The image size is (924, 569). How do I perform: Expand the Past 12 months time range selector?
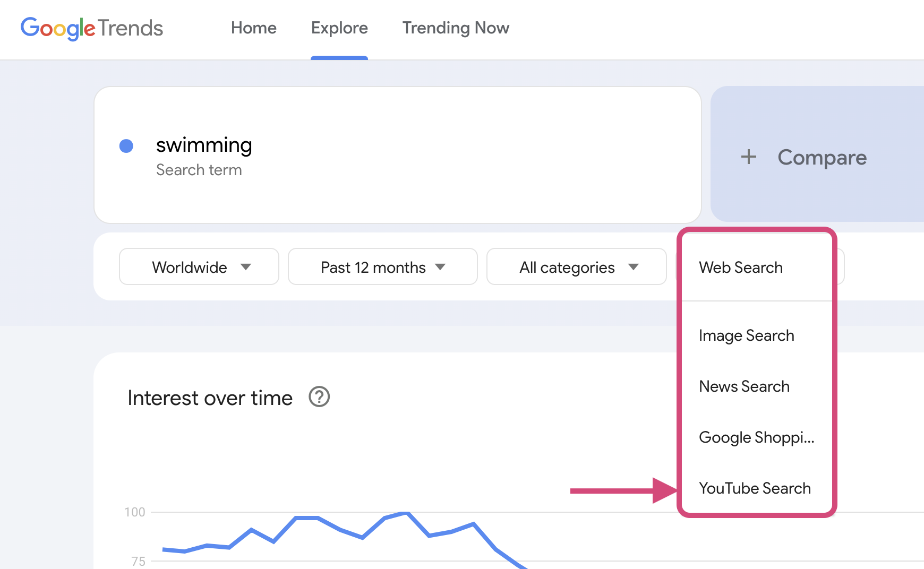(x=382, y=267)
